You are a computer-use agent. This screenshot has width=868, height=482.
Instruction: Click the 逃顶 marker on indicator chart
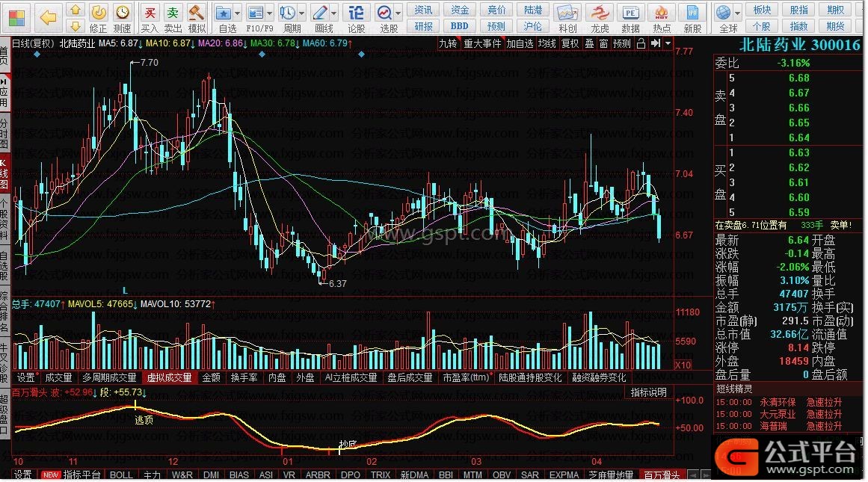144,420
